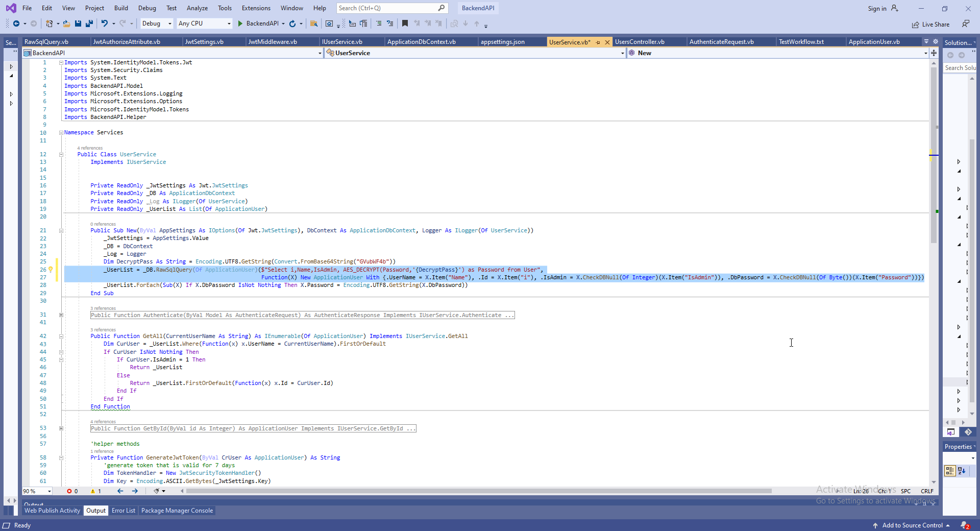Screen dimensions: 980x531
Task: Save the current file with Save icon
Action: (78, 23)
